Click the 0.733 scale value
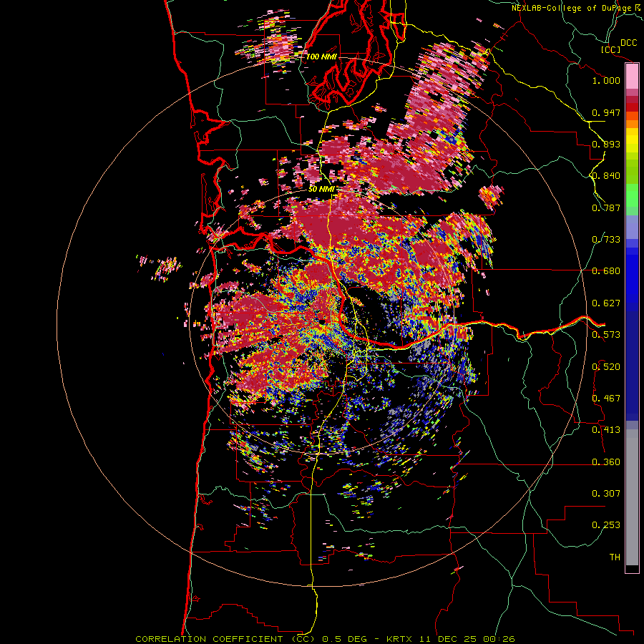The height and width of the screenshot is (644, 644). [606, 240]
